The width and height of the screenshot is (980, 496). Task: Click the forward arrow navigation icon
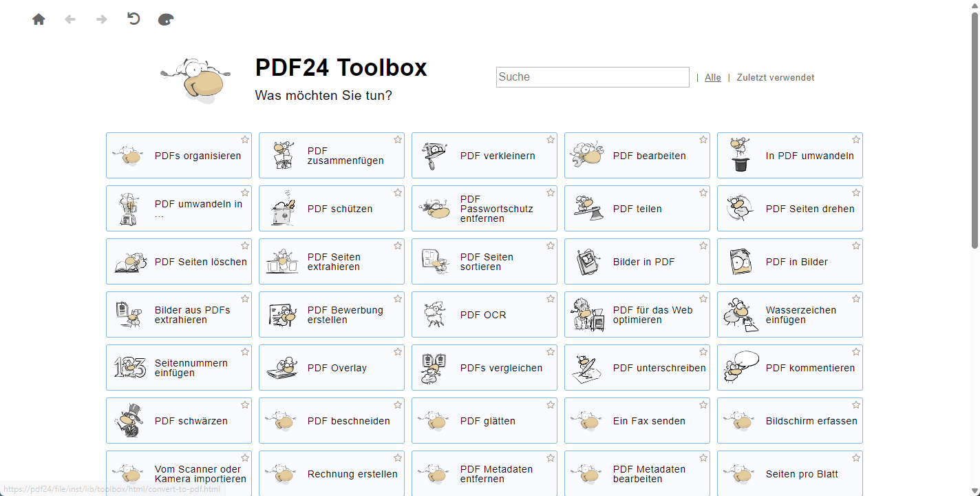tap(102, 19)
